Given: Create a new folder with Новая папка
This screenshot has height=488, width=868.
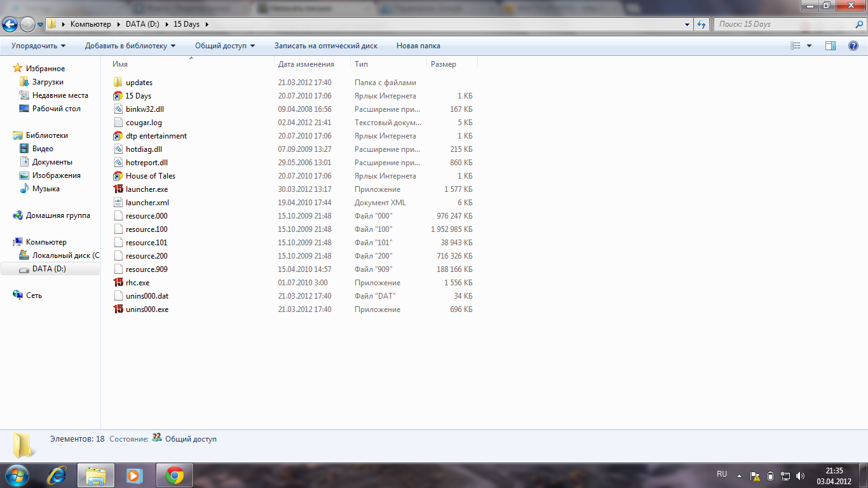Looking at the screenshot, I should click(418, 46).
